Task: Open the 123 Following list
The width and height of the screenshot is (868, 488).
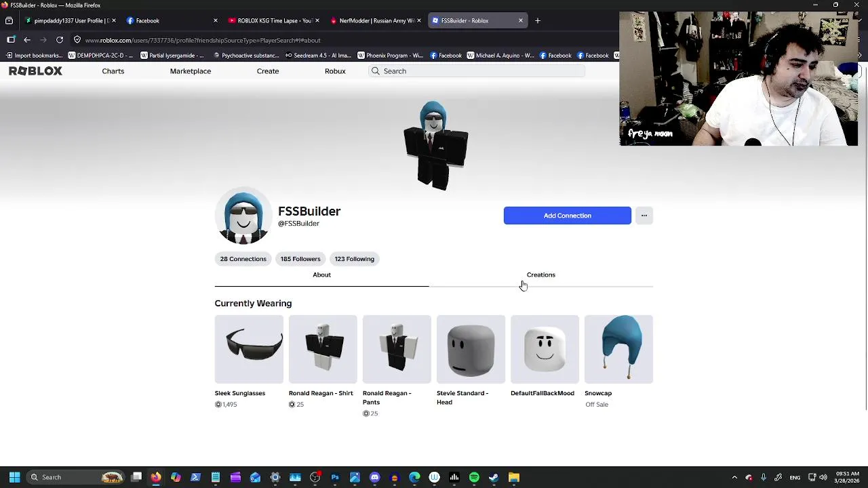Action: coord(354,259)
